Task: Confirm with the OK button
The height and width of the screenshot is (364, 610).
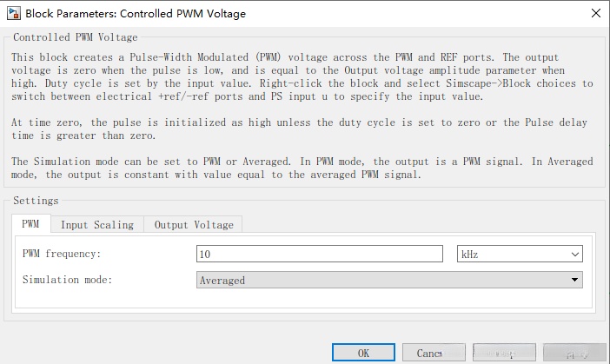Action: tap(363, 353)
